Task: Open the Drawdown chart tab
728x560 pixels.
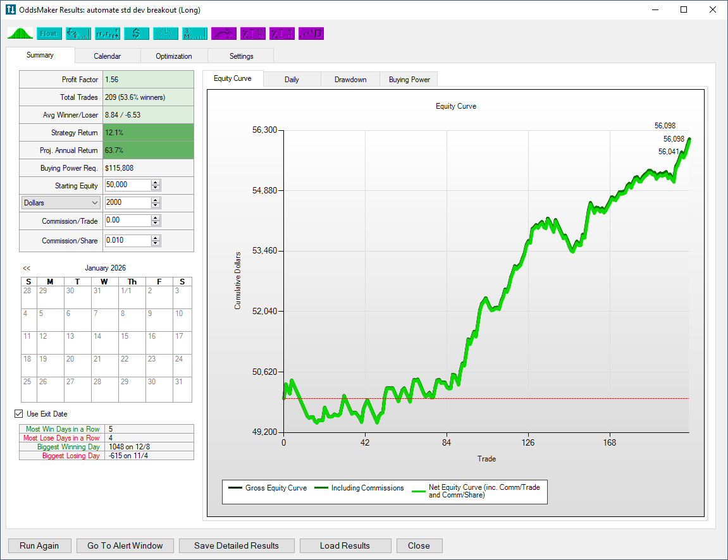Action: (x=350, y=79)
